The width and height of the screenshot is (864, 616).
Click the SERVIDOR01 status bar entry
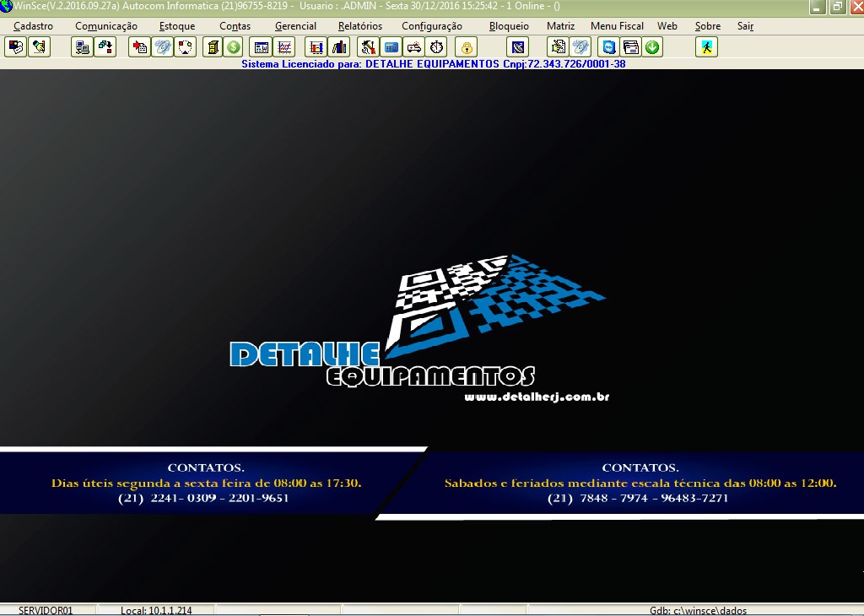tap(46, 610)
